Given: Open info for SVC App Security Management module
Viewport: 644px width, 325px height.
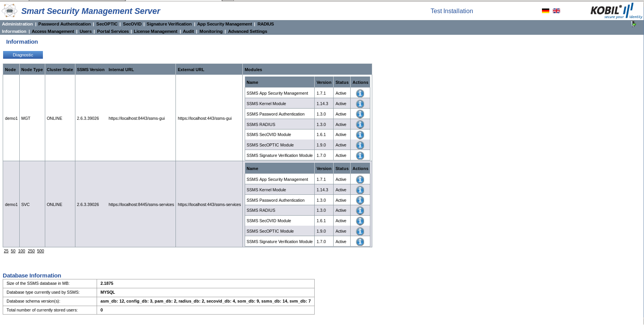Looking at the screenshot, I should click(x=360, y=180).
